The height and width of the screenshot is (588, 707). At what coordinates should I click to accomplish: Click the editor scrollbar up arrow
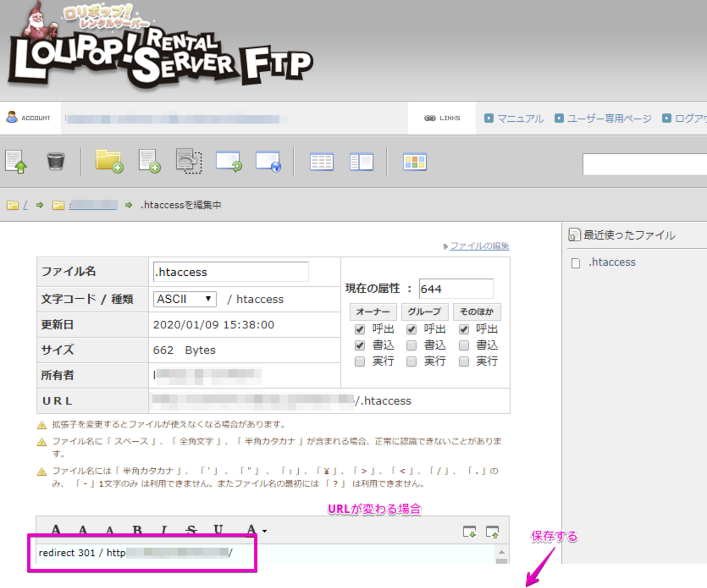[502, 552]
